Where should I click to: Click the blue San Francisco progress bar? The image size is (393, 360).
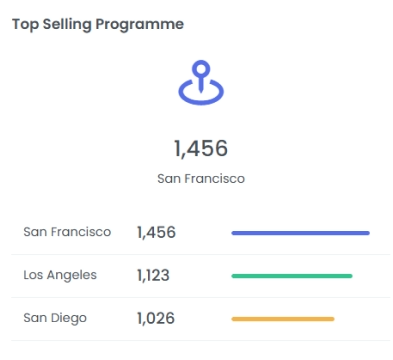click(300, 233)
